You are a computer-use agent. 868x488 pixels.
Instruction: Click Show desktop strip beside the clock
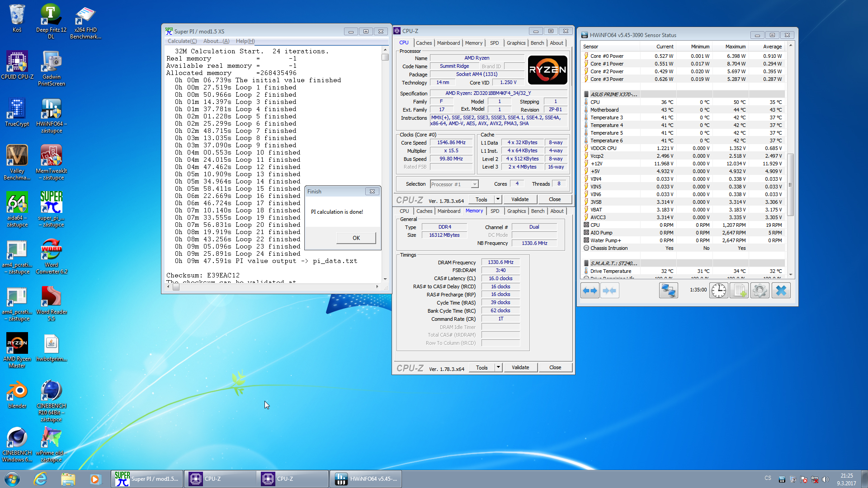pyautogui.click(x=864, y=479)
